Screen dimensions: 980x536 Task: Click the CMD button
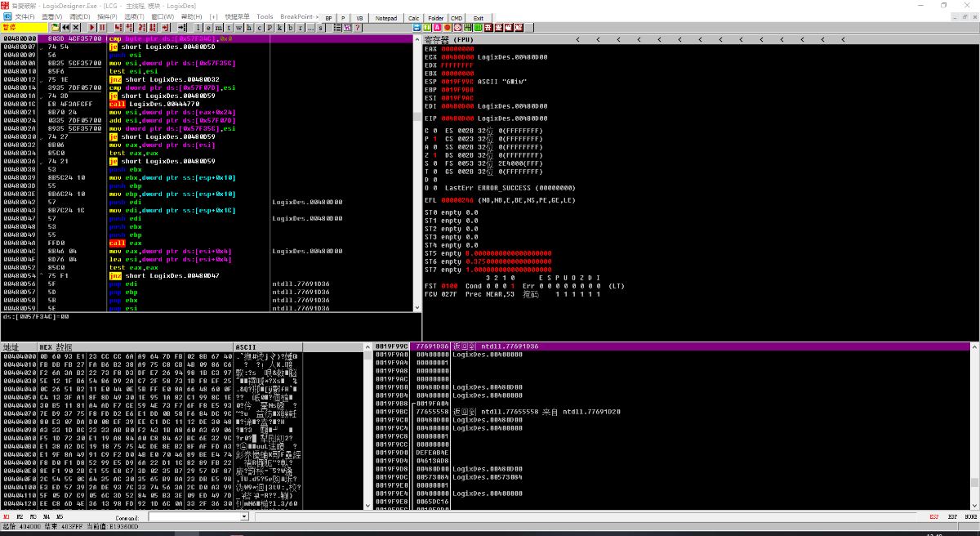tap(457, 18)
